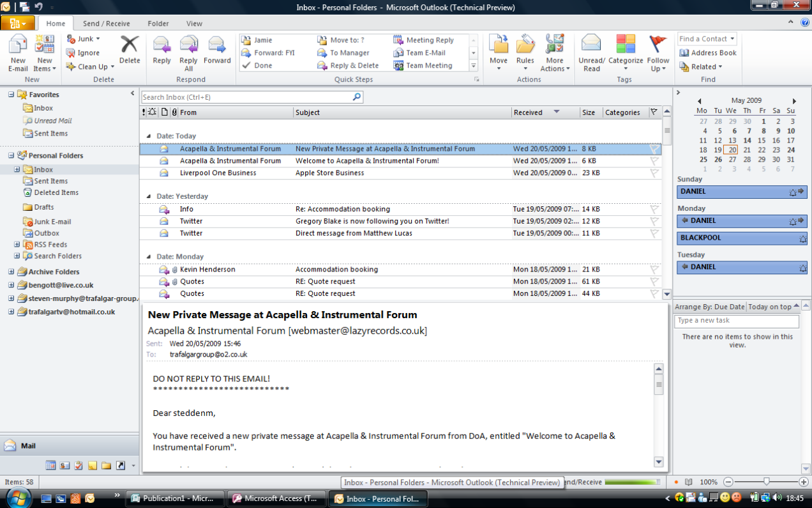
Task: Click the zoom out minus button
Action: click(x=728, y=482)
